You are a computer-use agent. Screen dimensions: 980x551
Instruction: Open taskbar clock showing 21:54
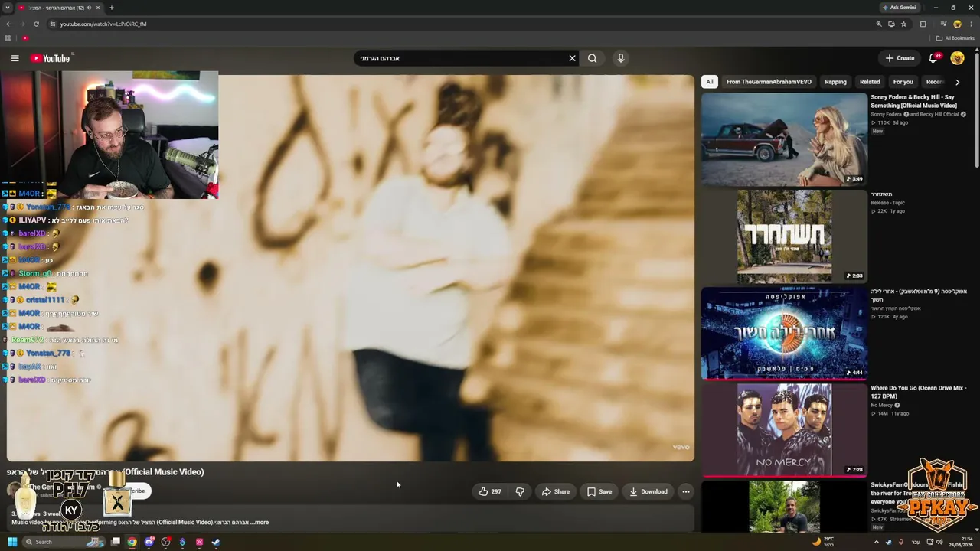coord(962,542)
